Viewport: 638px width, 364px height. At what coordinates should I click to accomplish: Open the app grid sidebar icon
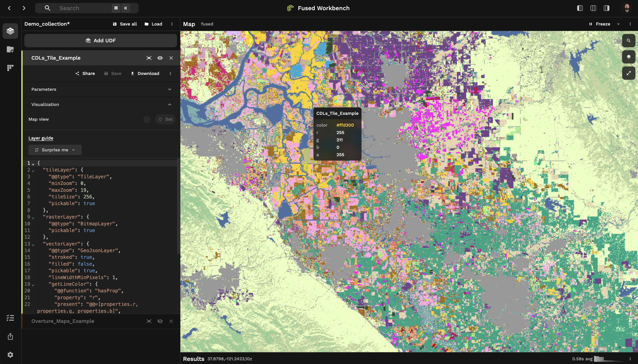click(x=10, y=68)
